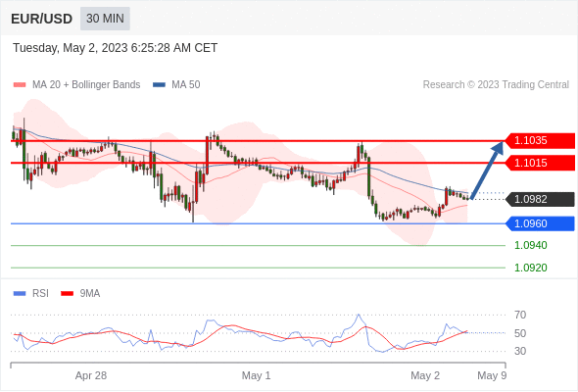Viewport: 578px width, 392px height.
Task: Toggle the MA 20 + Bollinger Bands legend
Action: click(x=76, y=85)
